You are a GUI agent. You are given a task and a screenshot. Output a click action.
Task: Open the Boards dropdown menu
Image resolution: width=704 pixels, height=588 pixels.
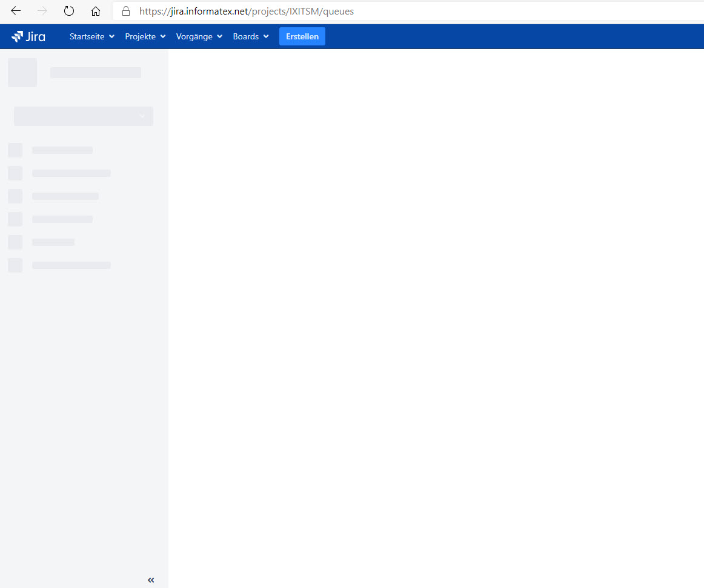tap(251, 36)
